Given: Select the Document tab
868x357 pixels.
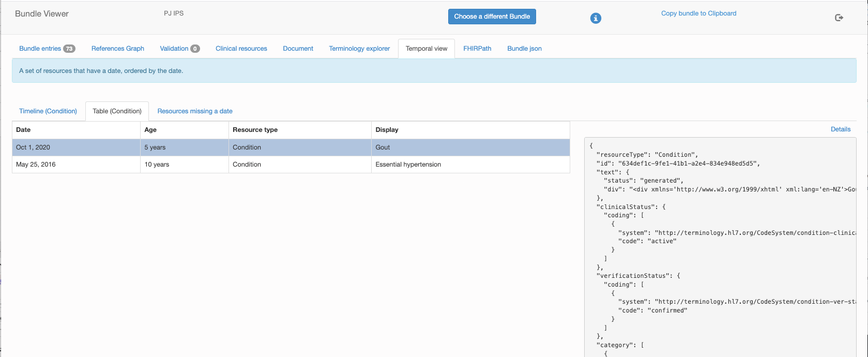Looking at the screenshot, I should (298, 49).
